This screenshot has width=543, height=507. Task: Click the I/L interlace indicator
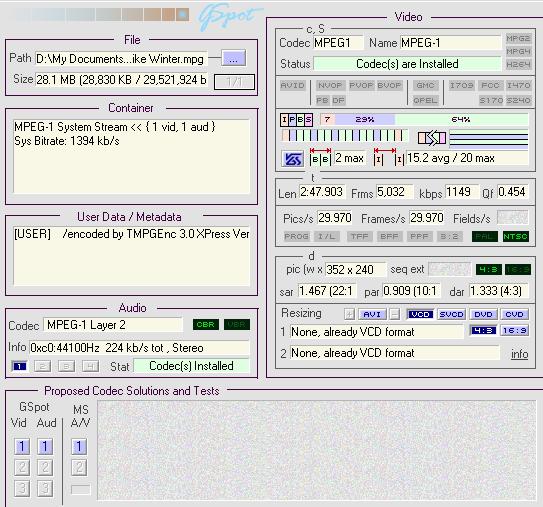tap(327, 237)
